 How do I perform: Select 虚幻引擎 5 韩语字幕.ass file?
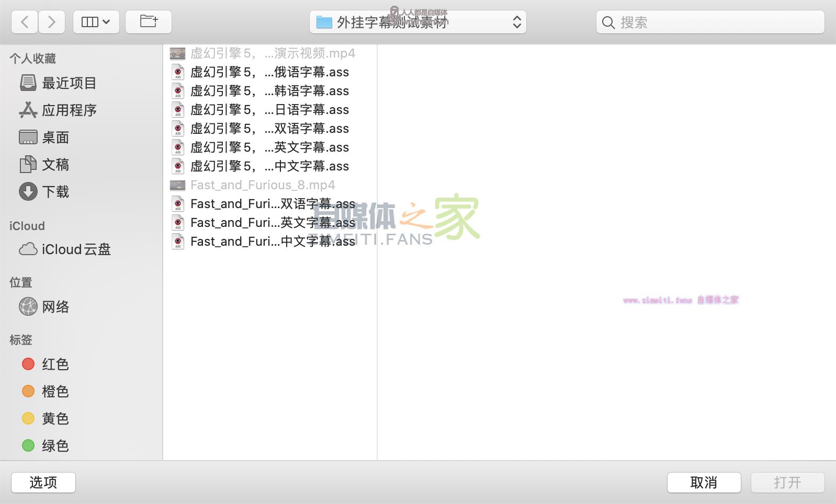point(270,91)
